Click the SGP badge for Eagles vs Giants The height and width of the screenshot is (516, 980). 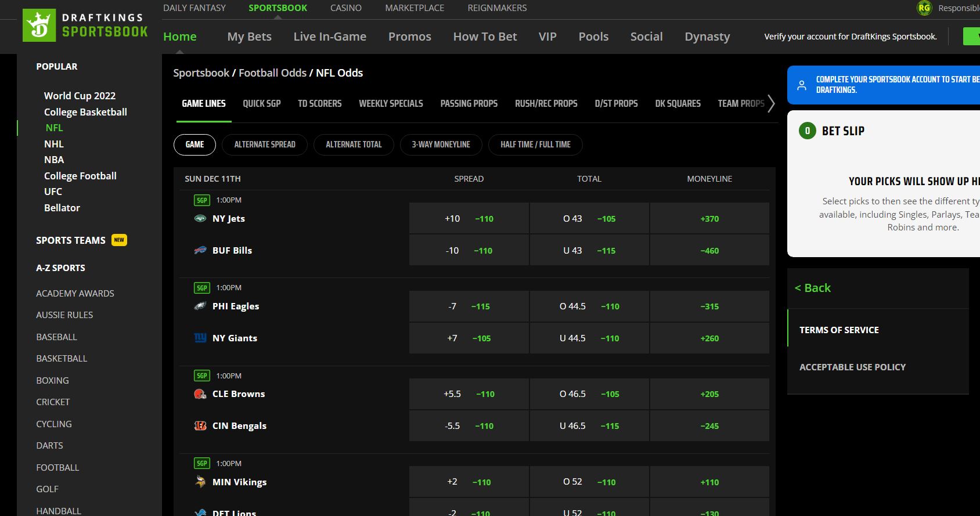pos(201,288)
